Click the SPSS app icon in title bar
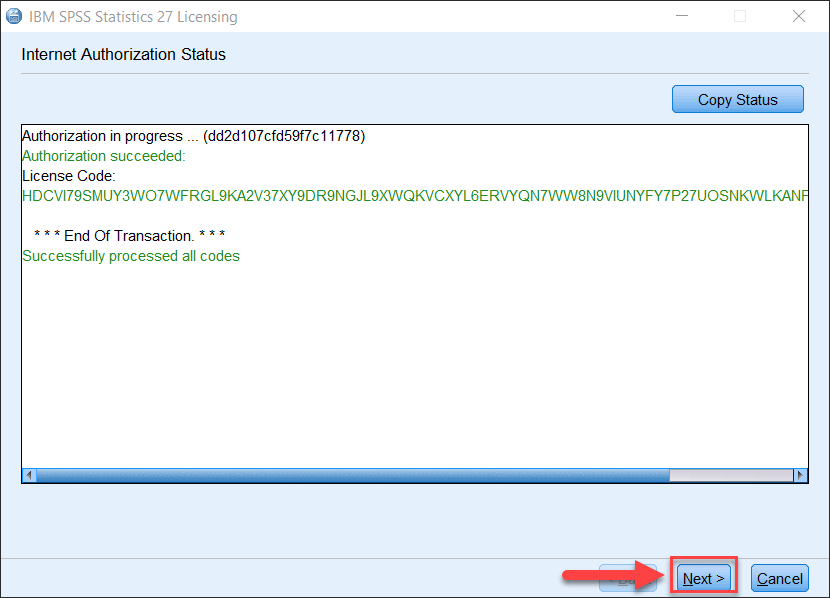830x598 pixels. (14, 16)
